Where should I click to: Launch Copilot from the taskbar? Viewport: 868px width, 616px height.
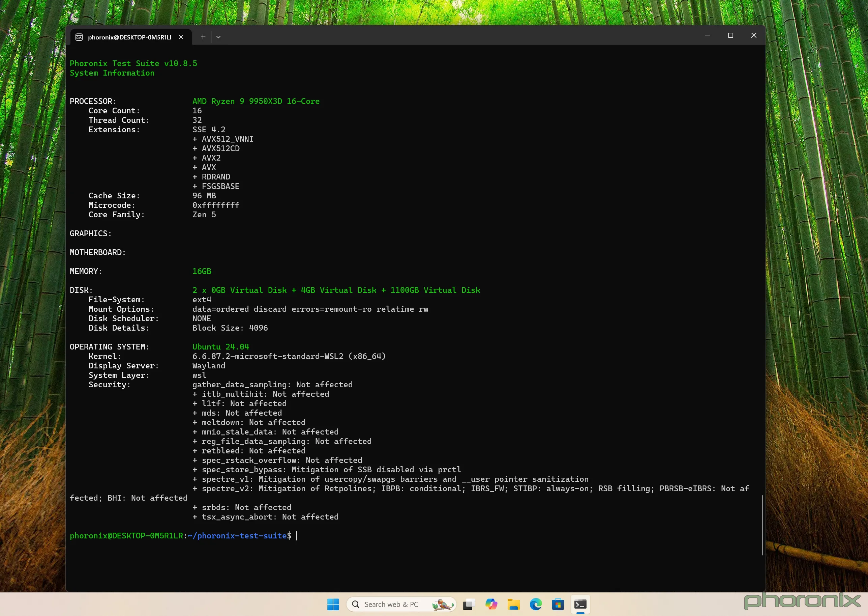491,604
